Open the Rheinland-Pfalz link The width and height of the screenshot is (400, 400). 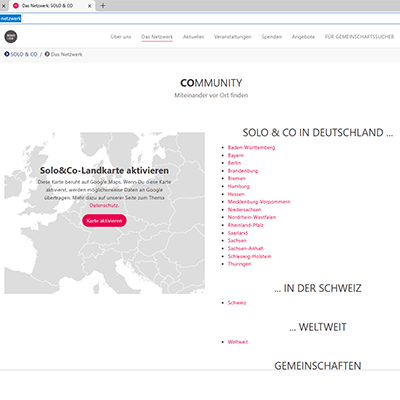[245, 225]
